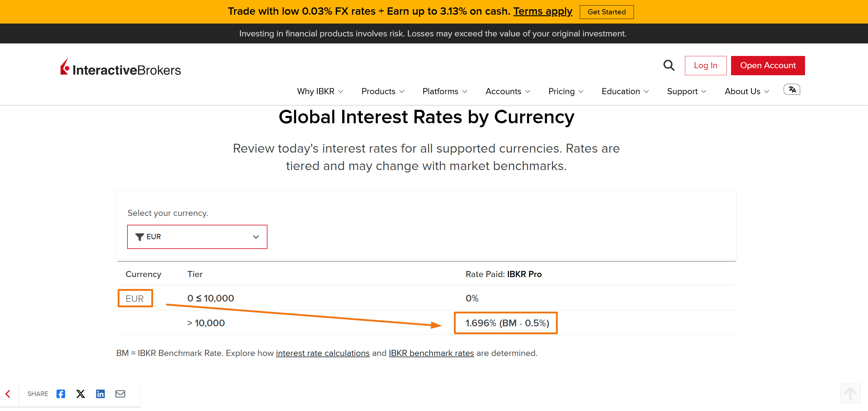This screenshot has width=868, height=411.
Task: Click the EUR cell in the Currency column
Action: (x=134, y=298)
